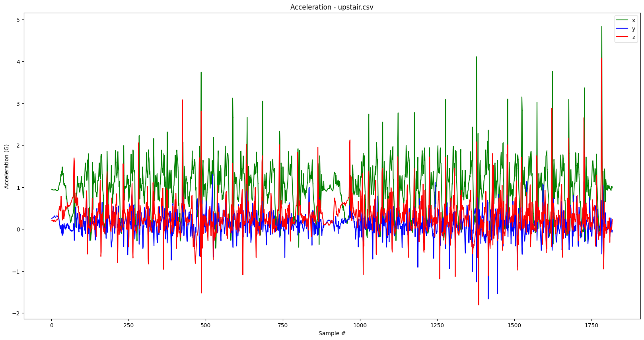This screenshot has width=644, height=340.
Task: Click the "Sample #" x-axis label
Action: pyautogui.click(x=332, y=333)
